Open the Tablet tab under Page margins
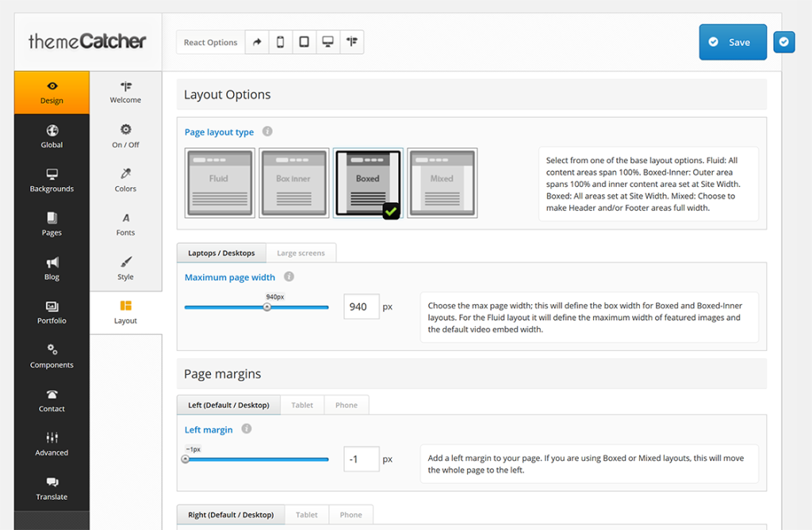Image resolution: width=812 pixels, height=530 pixels. pyautogui.click(x=302, y=404)
